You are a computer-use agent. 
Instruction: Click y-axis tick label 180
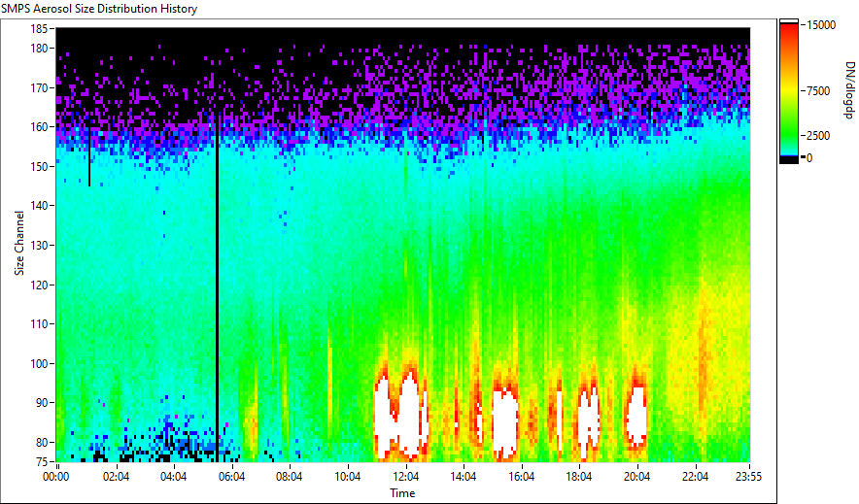(39, 49)
